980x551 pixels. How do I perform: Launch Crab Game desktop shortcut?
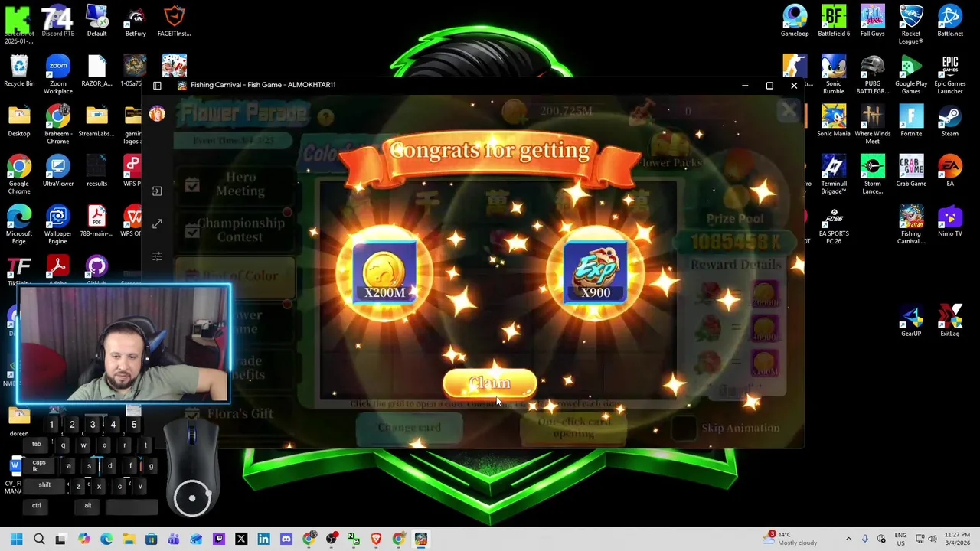point(911,171)
